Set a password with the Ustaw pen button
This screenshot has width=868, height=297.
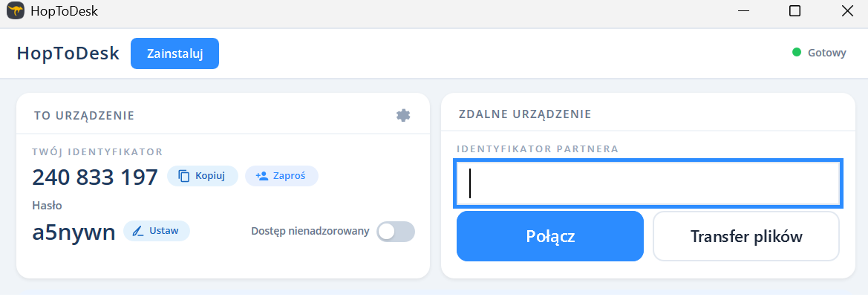(157, 231)
